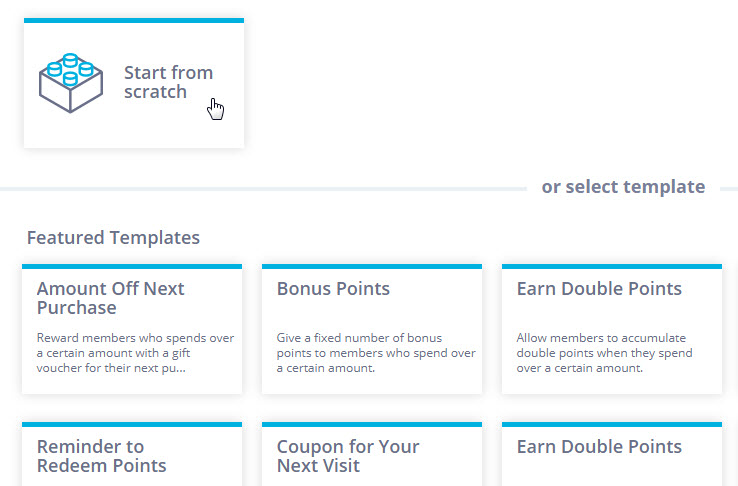Choose the Earn Double Points card lacking a description

[x=612, y=455]
